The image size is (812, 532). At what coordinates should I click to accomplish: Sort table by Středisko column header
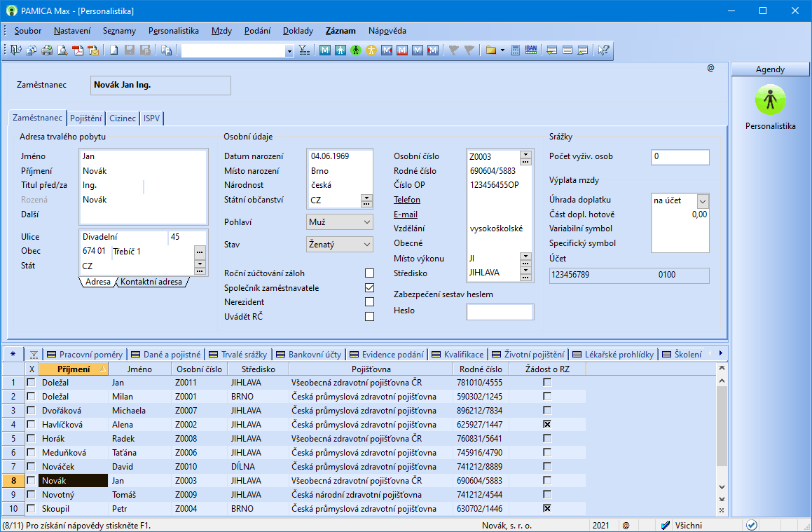click(258, 369)
